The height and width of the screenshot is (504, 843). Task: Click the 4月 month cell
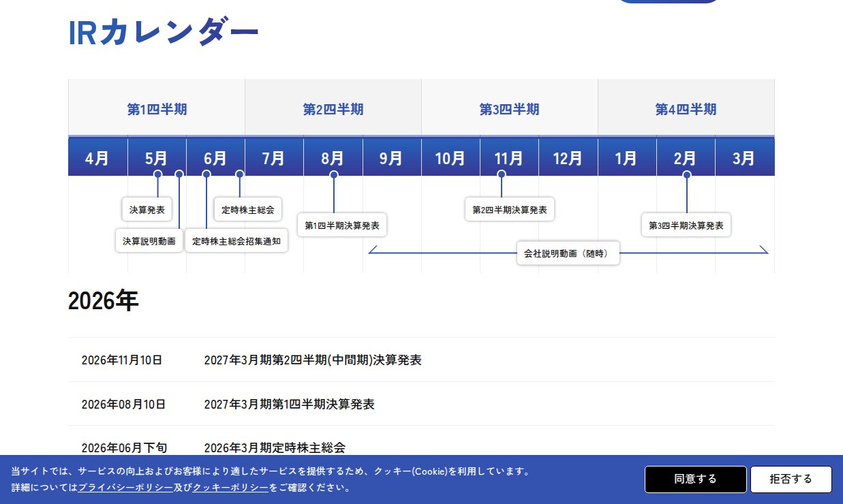coord(97,158)
